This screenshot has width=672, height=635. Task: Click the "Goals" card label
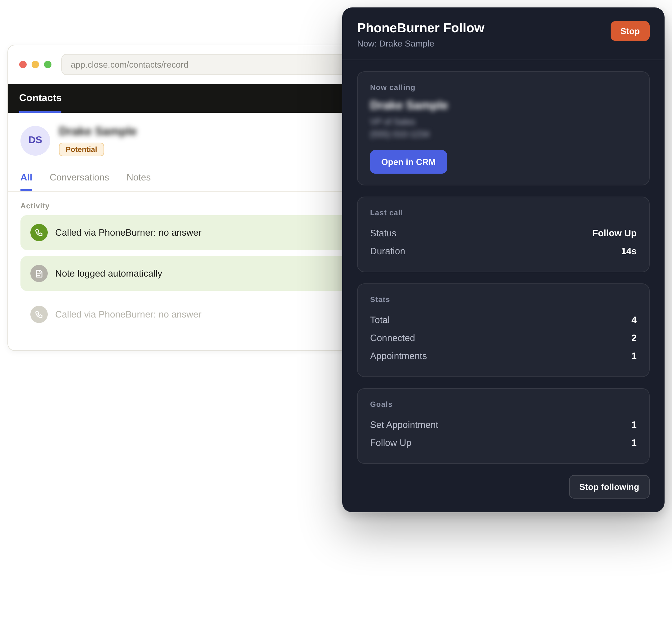pyautogui.click(x=381, y=404)
